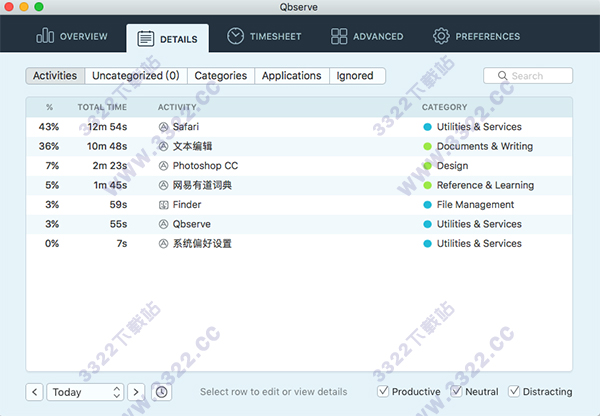Open the Overview tab
The image size is (600, 416).
[72, 36]
